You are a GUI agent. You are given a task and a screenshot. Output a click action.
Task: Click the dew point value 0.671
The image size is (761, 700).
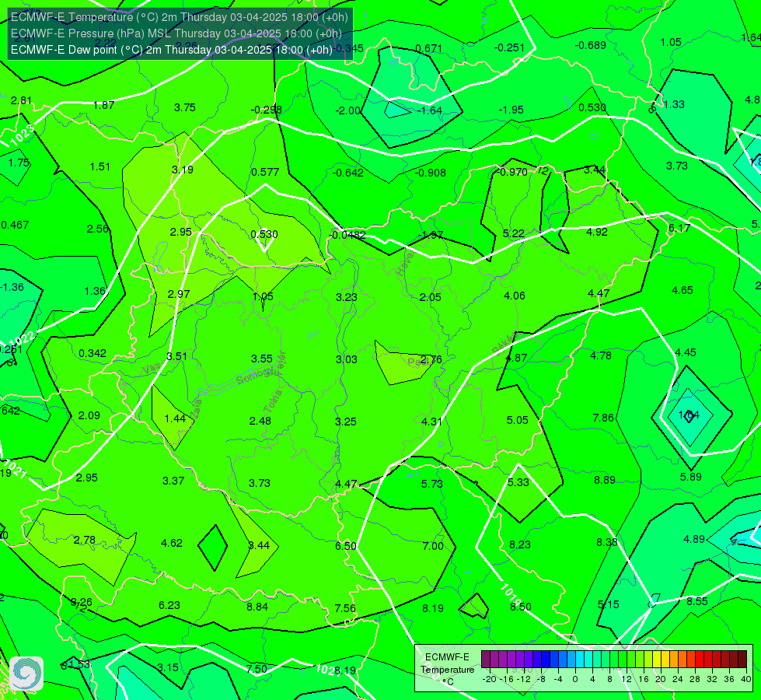(x=429, y=48)
